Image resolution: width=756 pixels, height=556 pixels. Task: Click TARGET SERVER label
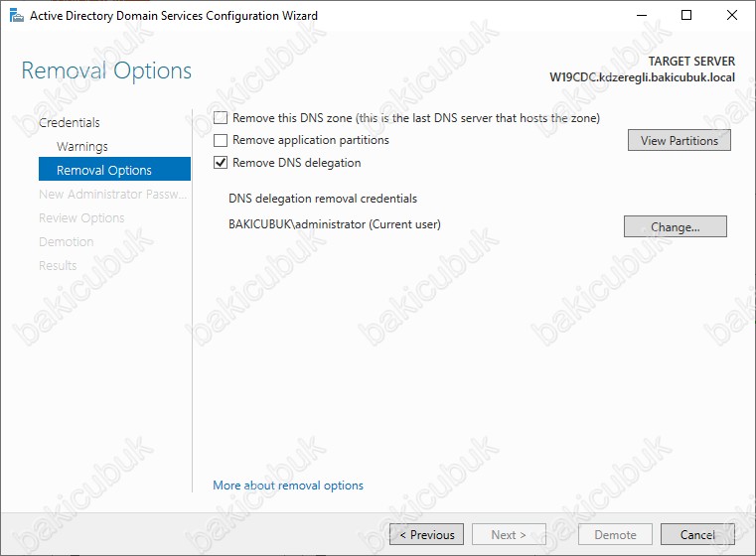point(691,62)
